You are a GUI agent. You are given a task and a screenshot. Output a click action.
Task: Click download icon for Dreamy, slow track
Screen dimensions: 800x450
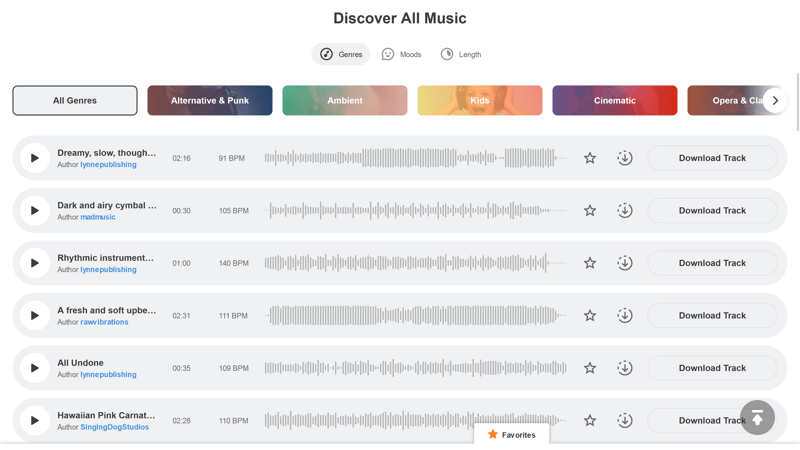pyautogui.click(x=624, y=158)
